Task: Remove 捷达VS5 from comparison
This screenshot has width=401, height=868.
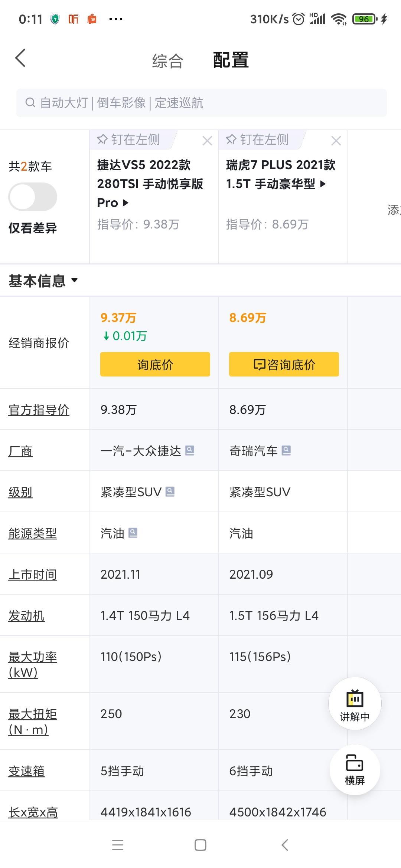Action: [207, 141]
